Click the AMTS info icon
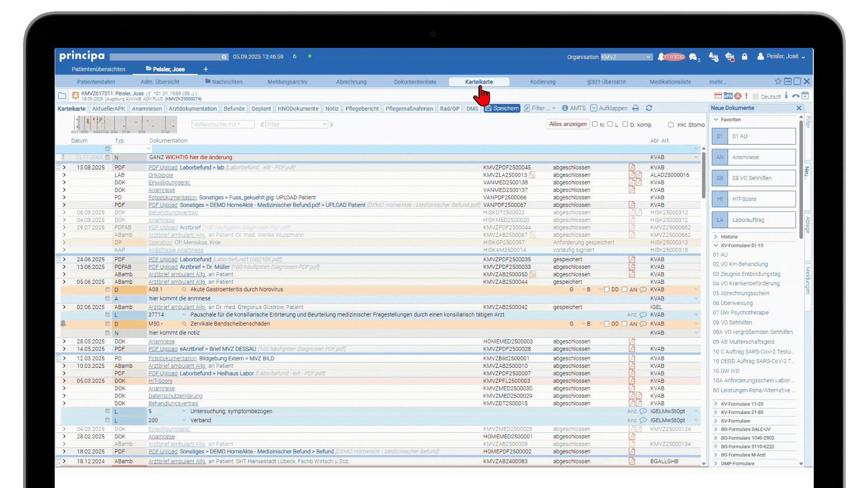Image resolution: width=868 pixels, height=488 pixels. [565, 108]
